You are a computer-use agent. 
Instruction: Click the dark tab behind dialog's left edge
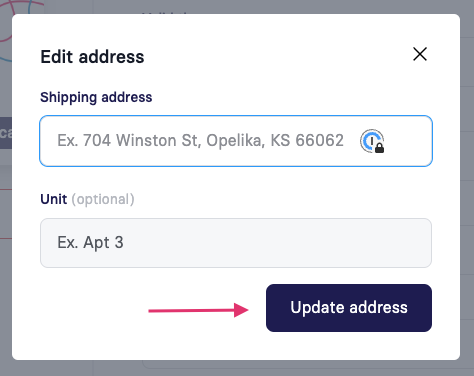[x=6, y=133]
